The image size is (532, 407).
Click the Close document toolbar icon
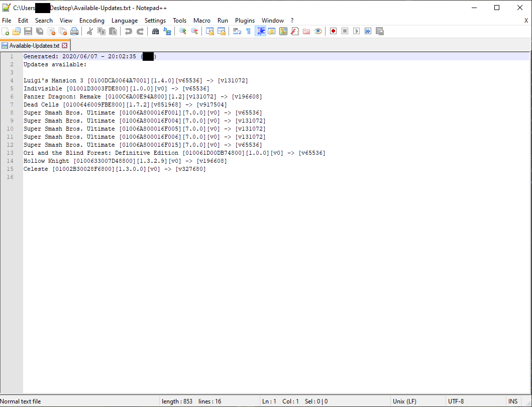[x=51, y=31]
